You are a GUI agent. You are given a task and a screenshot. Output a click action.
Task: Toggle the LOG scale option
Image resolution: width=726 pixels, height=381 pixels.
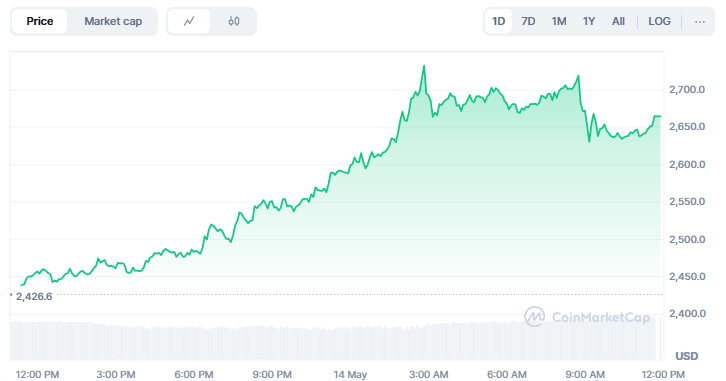(x=659, y=21)
